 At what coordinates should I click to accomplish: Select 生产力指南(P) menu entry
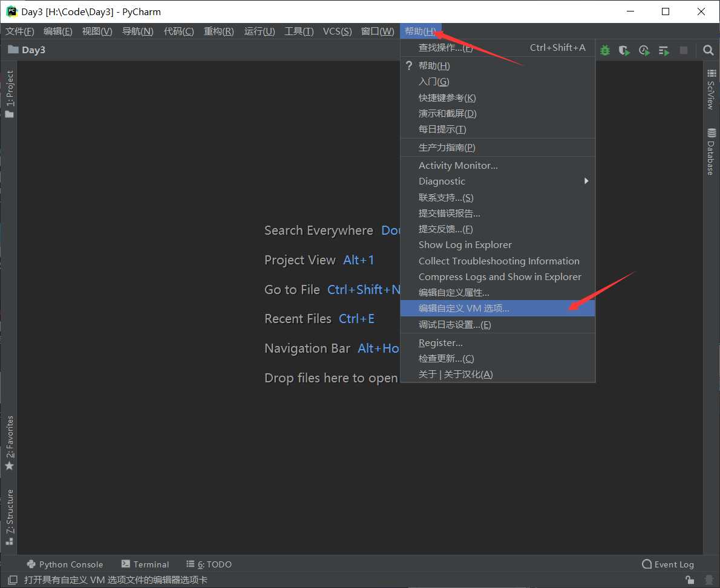498,148
